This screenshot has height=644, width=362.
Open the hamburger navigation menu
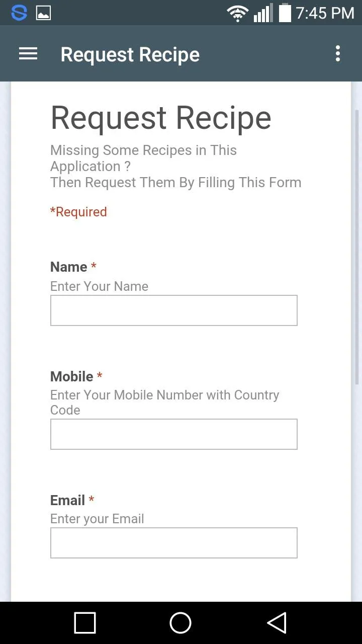pos(28,54)
